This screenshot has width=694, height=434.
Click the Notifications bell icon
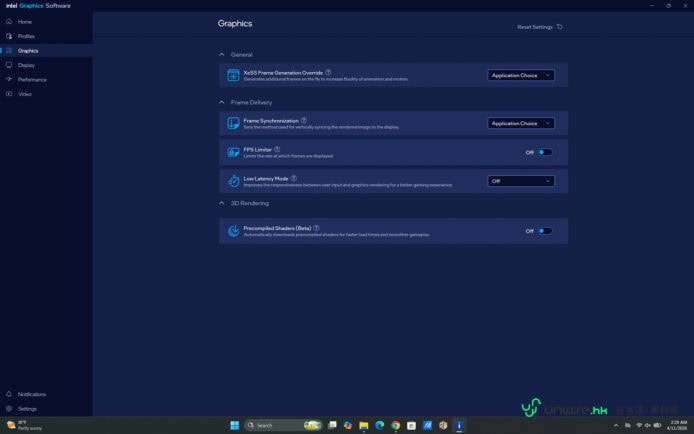9,394
